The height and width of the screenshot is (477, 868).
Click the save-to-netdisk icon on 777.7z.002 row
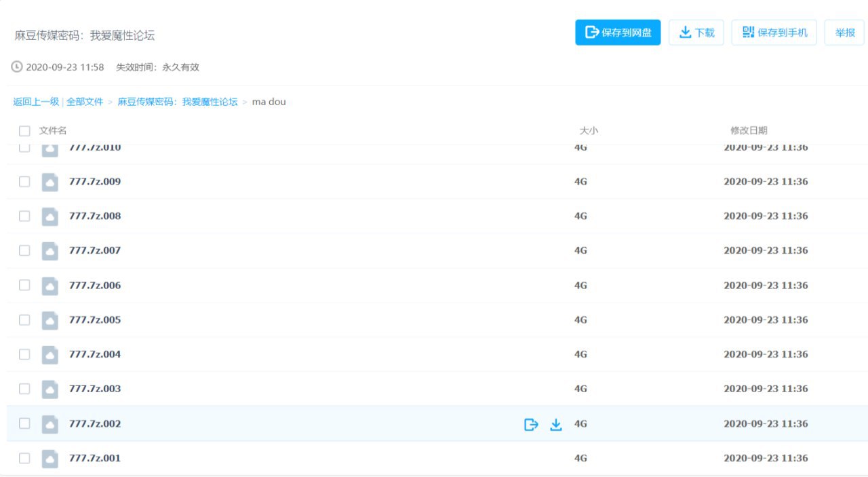click(x=531, y=425)
